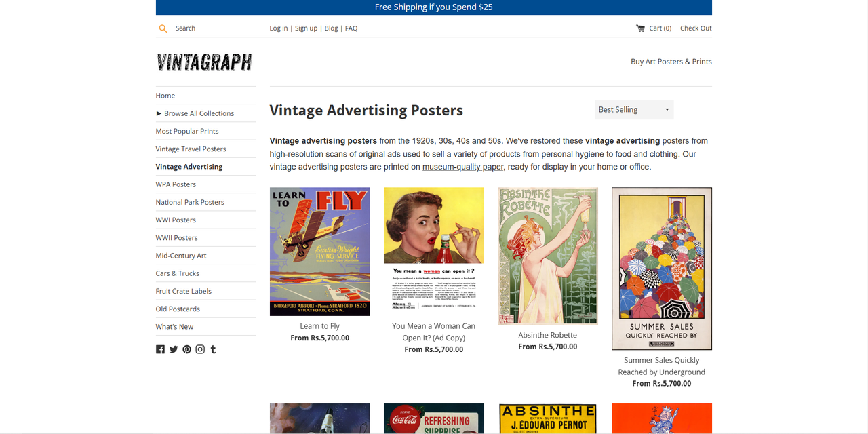Click the Sign up link

click(x=306, y=28)
